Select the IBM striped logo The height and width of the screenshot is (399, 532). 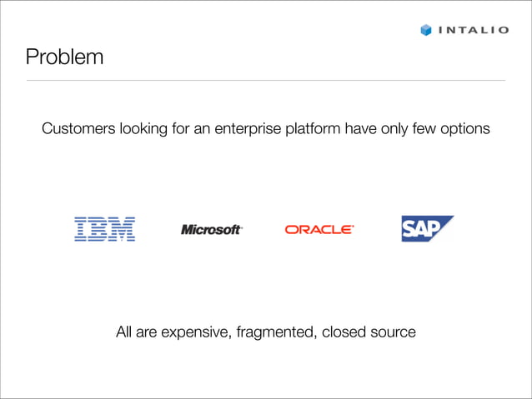point(105,229)
